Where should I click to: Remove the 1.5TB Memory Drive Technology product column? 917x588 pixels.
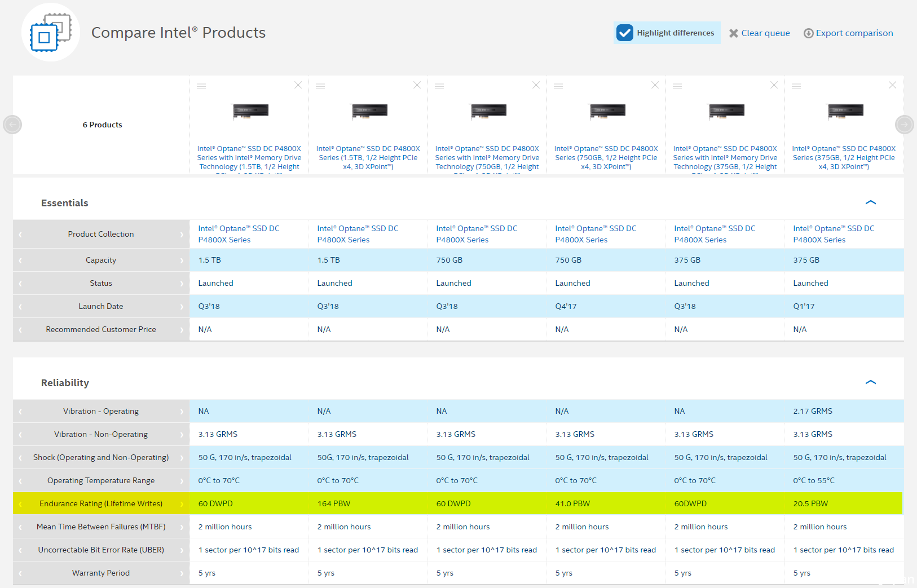(x=298, y=85)
